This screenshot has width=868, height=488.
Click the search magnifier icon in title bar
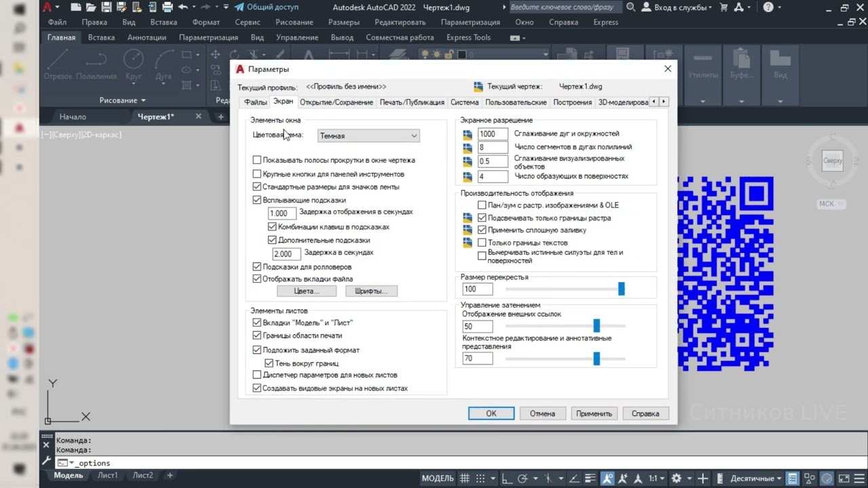tap(631, 7)
